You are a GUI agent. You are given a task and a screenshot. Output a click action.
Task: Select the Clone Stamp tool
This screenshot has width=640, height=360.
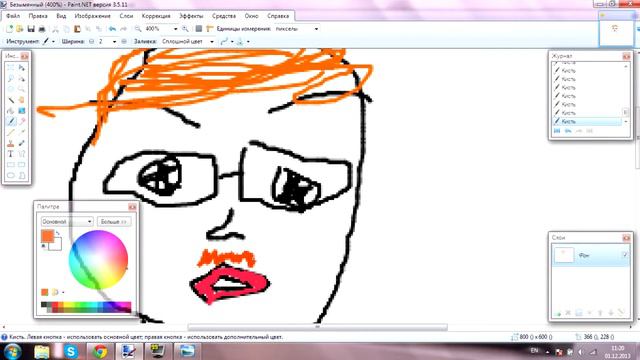click(x=11, y=143)
